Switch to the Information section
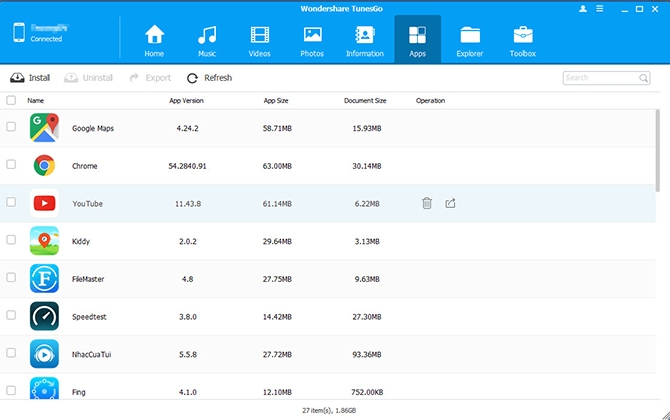Image resolution: width=670 pixels, height=420 pixels. click(364, 41)
